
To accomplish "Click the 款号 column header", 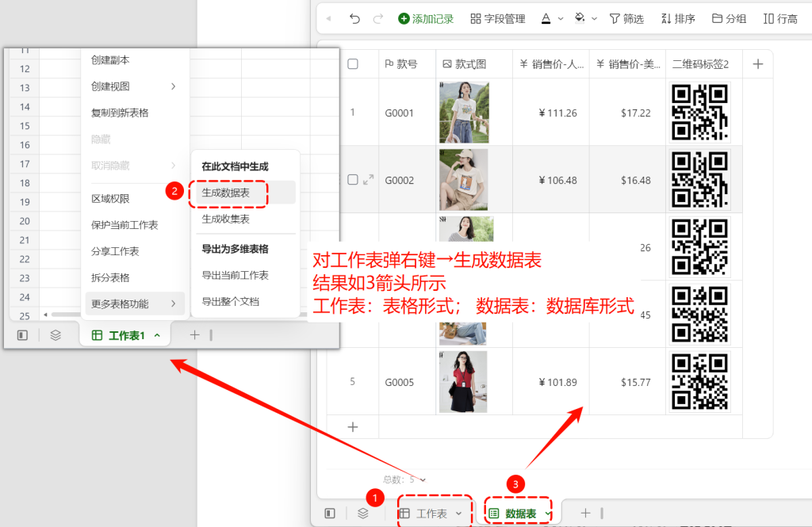I will point(407,64).
